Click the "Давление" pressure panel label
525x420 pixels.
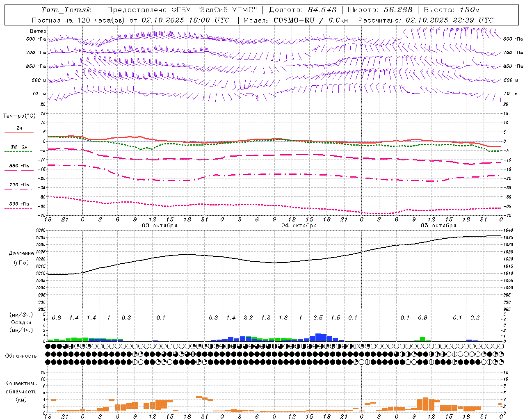tap(21, 253)
